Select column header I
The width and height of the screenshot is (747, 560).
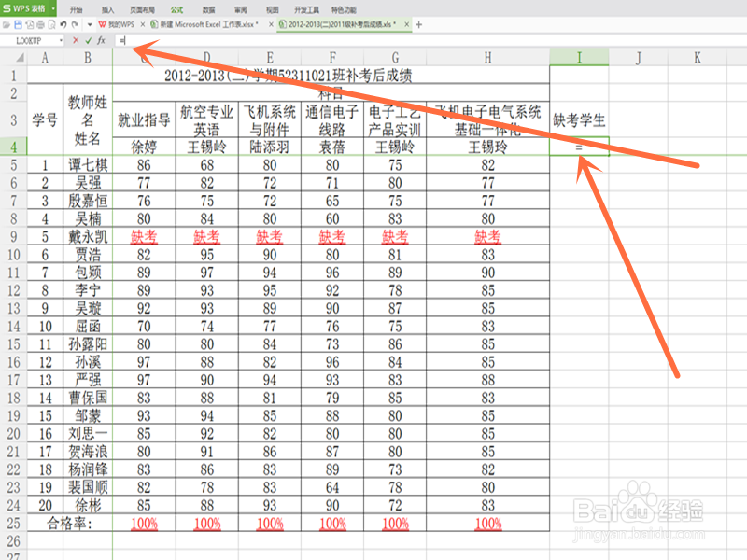pyautogui.click(x=580, y=56)
